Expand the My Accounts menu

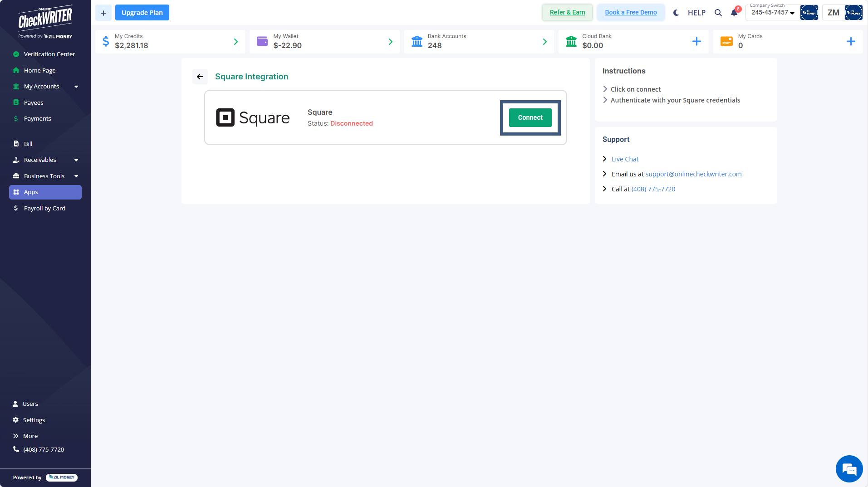[41, 86]
